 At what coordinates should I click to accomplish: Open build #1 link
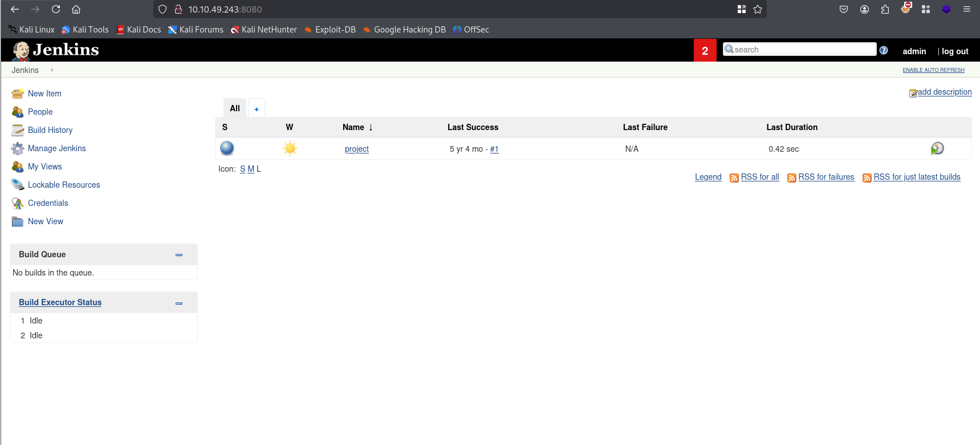tap(494, 149)
